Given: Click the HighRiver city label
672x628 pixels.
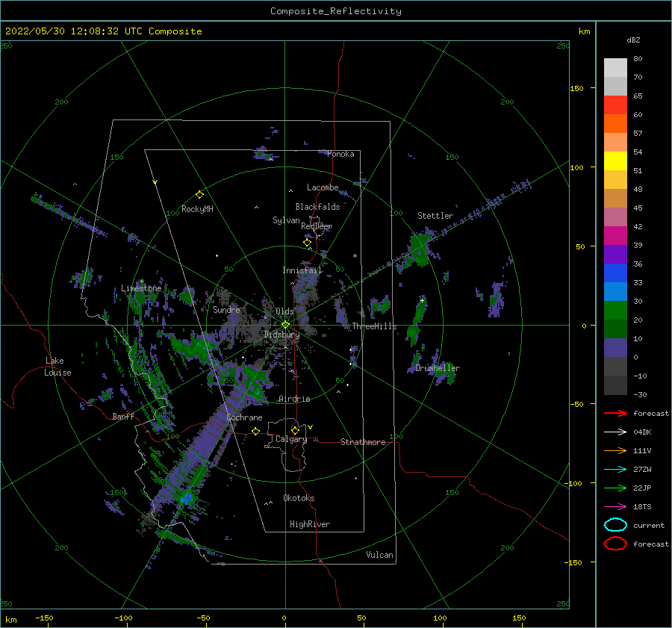Looking at the screenshot, I should (x=310, y=524).
